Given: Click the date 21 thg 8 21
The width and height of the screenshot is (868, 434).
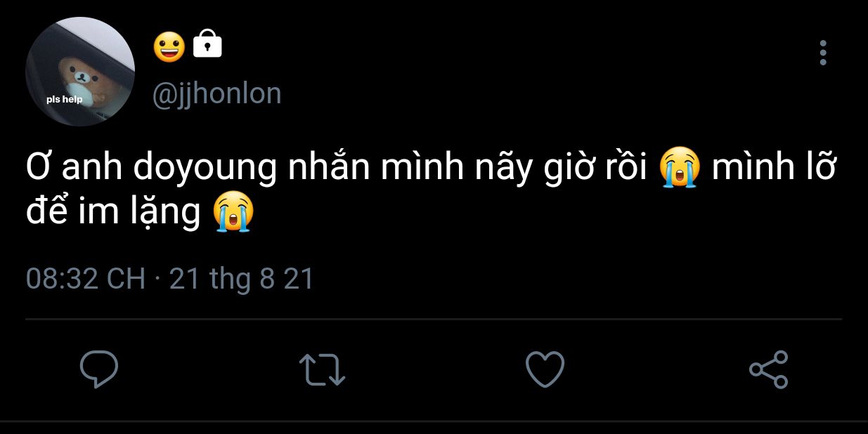Looking at the screenshot, I should pyautogui.click(x=242, y=279).
